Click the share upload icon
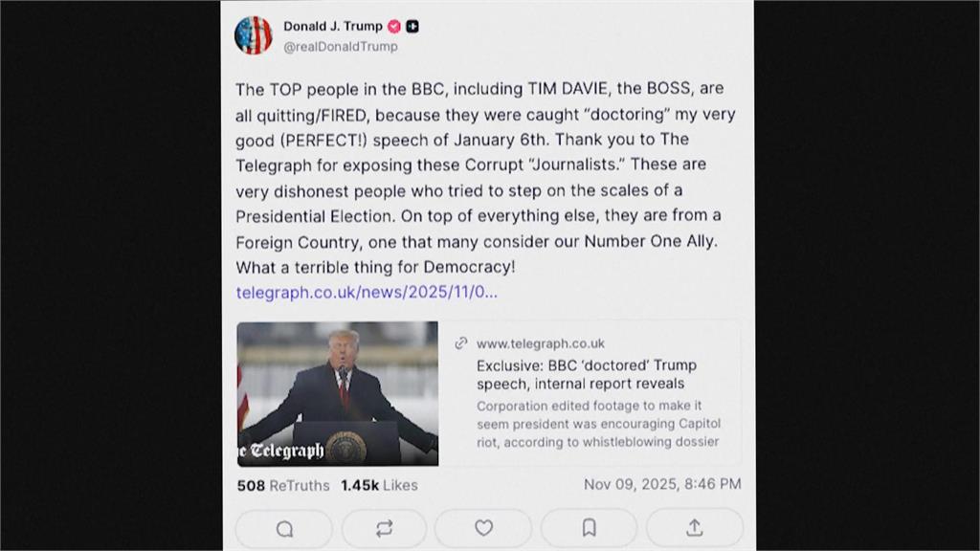This screenshot has height=551, width=980. [695, 528]
